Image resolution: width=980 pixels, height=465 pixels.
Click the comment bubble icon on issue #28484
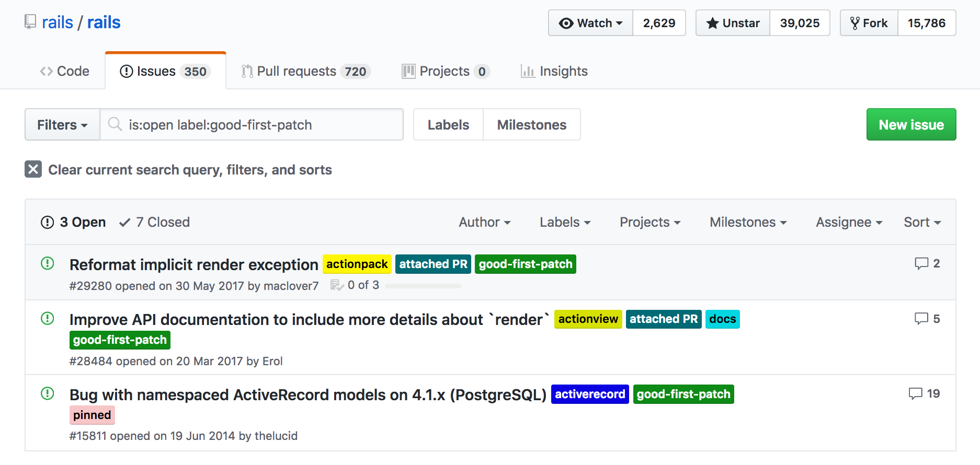pos(921,319)
